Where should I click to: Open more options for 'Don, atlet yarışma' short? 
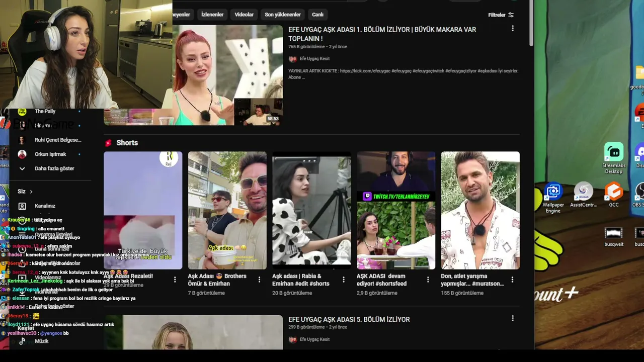512,280
